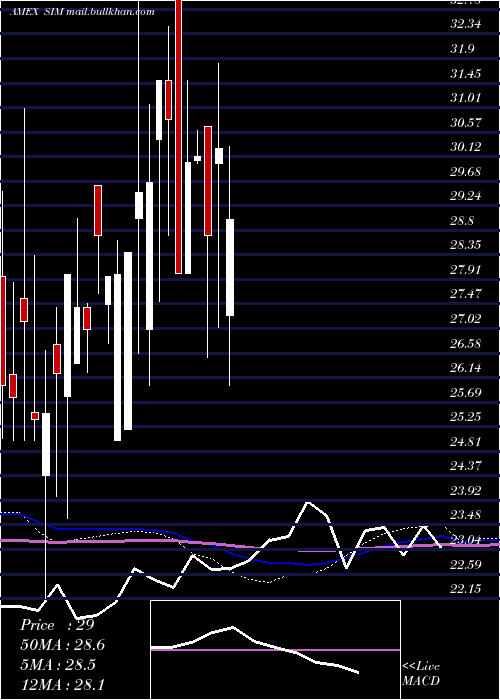Click the Price : 29 readout
This screenshot has width=500, height=700.
[x=57, y=625]
